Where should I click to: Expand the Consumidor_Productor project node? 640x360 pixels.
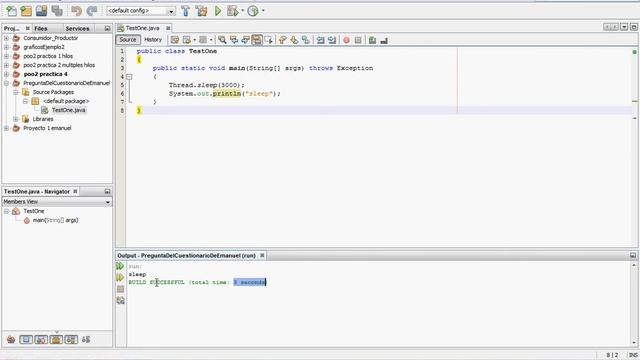6,38
